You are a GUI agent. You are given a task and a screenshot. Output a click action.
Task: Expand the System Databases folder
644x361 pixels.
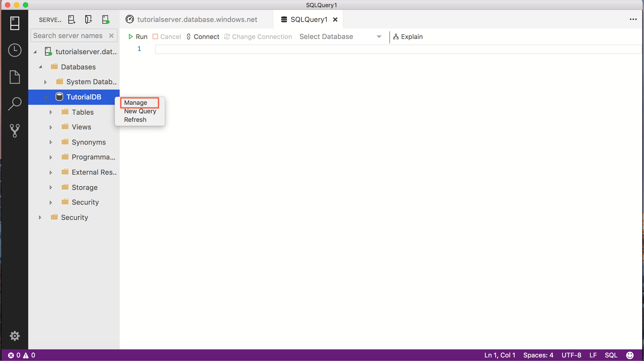tap(44, 82)
